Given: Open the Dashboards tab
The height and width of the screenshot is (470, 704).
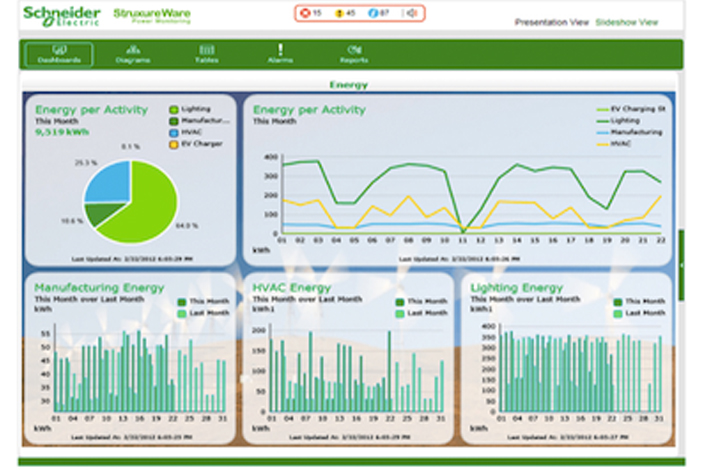Looking at the screenshot, I should pos(59,54).
